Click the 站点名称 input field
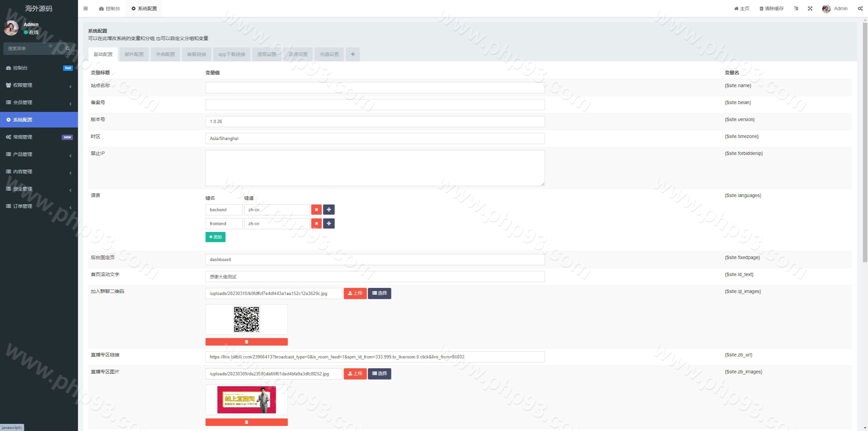Screen dimensions: 868x431 tap(375, 87)
